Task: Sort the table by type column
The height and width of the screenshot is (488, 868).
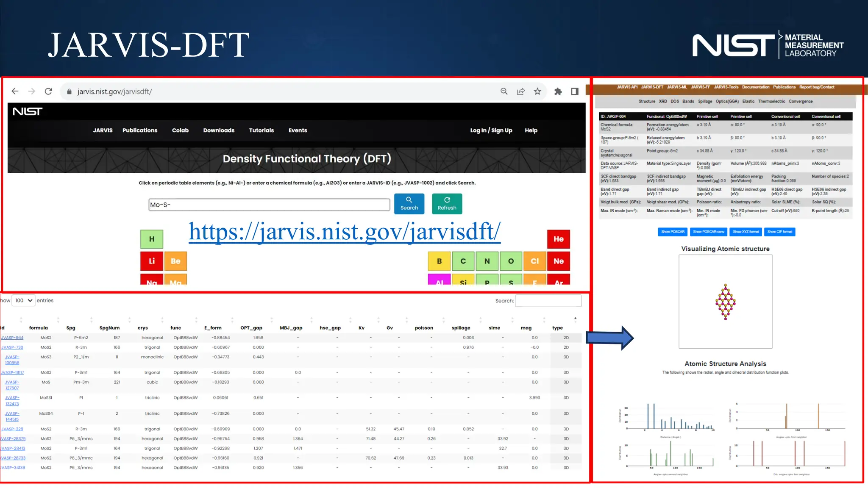Action: pyautogui.click(x=557, y=327)
